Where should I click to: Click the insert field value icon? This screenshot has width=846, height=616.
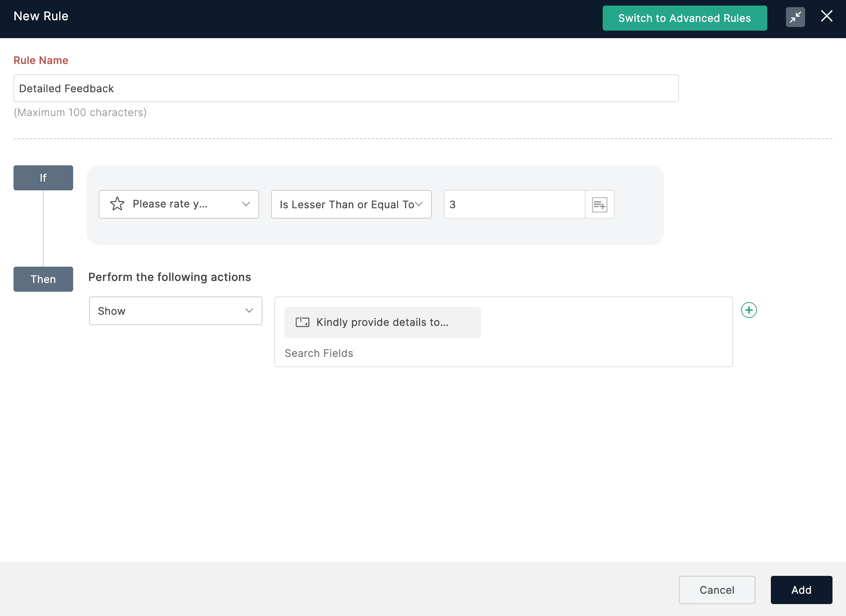point(600,205)
